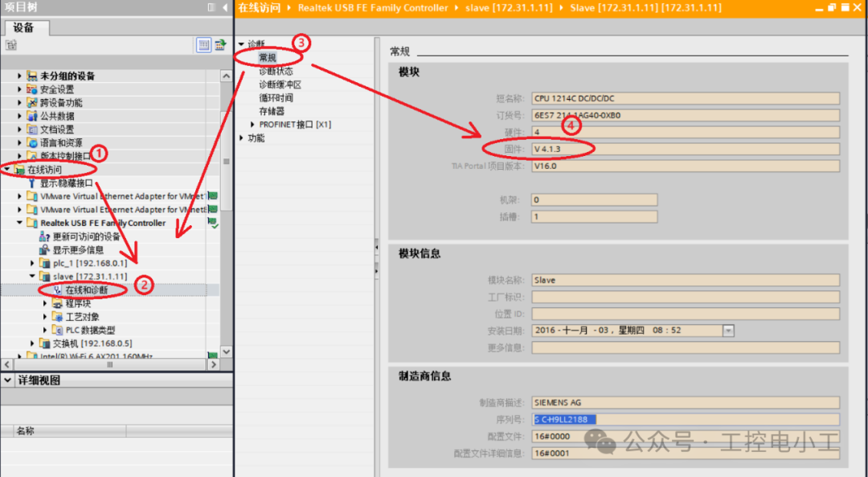Open 安装日期 dropdown arrow

(x=728, y=331)
